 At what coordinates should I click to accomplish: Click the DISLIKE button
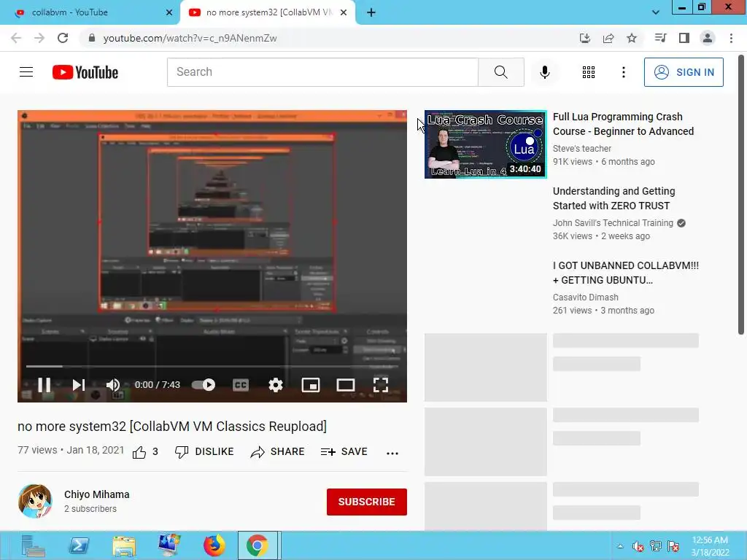pos(204,451)
